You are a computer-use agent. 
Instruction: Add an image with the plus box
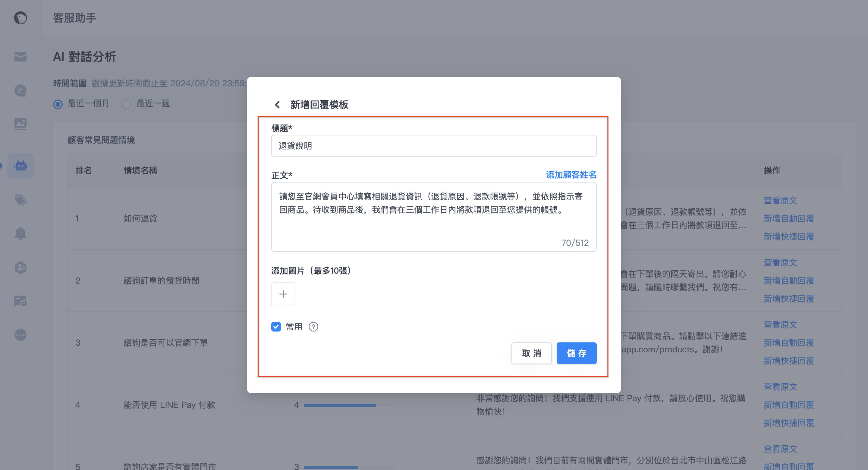pos(283,294)
